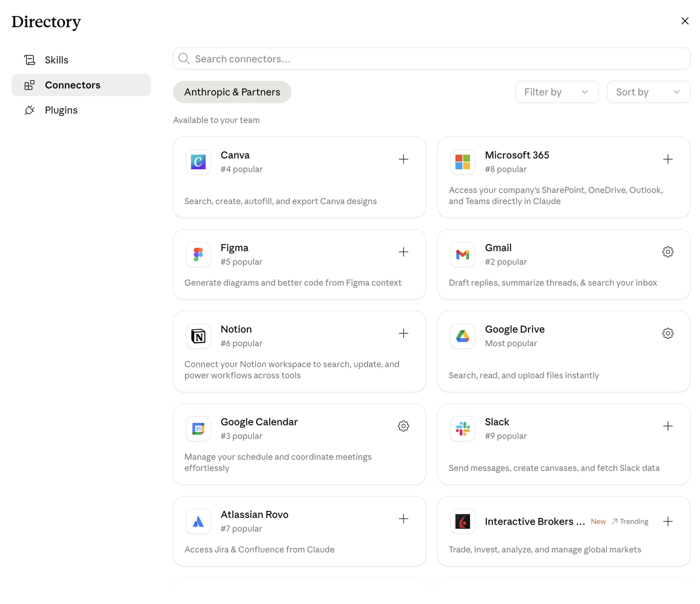Click the Skills sidebar icon
Viewport: 700px width, 604px height.
click(29, 60)
